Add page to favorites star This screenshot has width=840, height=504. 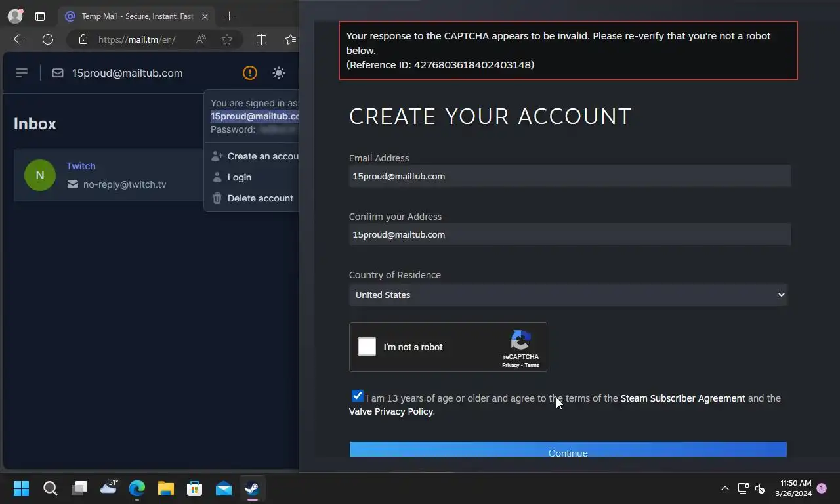tap(227, 39)
